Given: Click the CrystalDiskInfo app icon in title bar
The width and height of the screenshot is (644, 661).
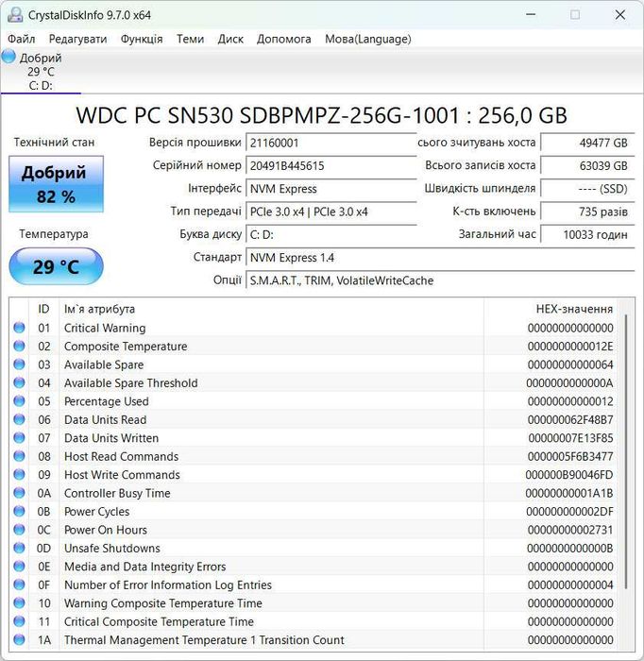Looking at the screenshot, I should 15,15.
